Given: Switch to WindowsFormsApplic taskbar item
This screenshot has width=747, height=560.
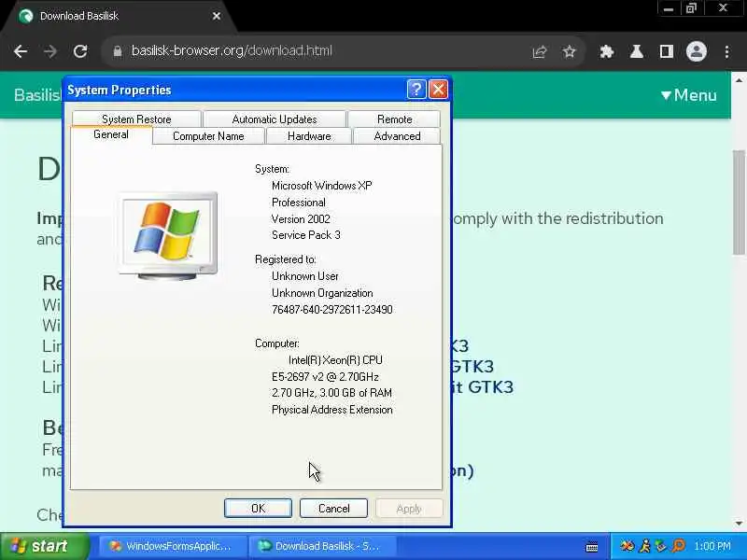Looking at the screenshot, I should pos(174,546).
